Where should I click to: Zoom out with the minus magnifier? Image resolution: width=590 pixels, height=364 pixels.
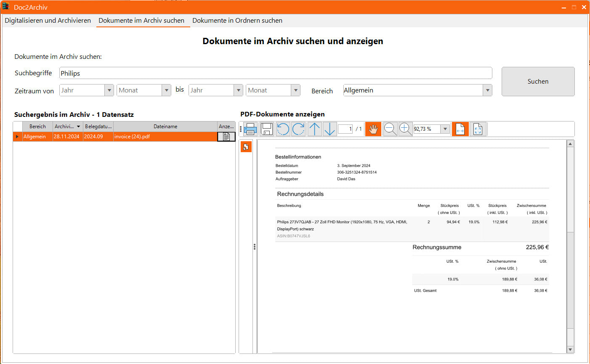point(390,129)
